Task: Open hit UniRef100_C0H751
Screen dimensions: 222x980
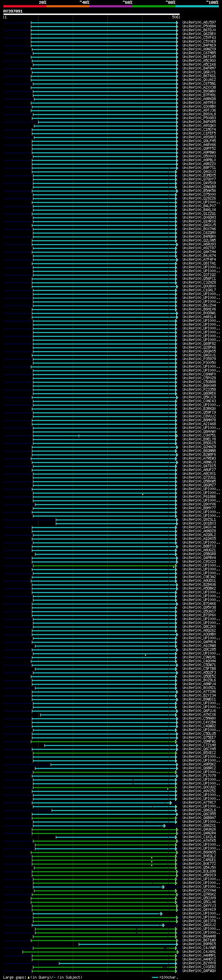Action: (199, 435)
